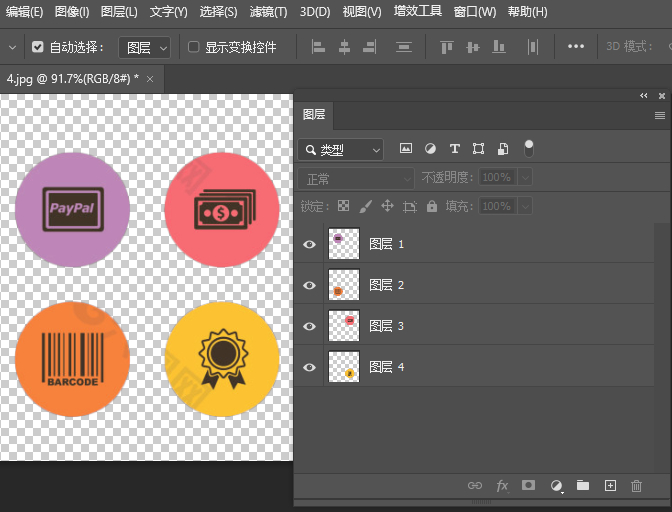The width and height of the screenshot is (672, 512).
Task: Hide layer 图层 1 with eye icon
Action: (309, 244)
